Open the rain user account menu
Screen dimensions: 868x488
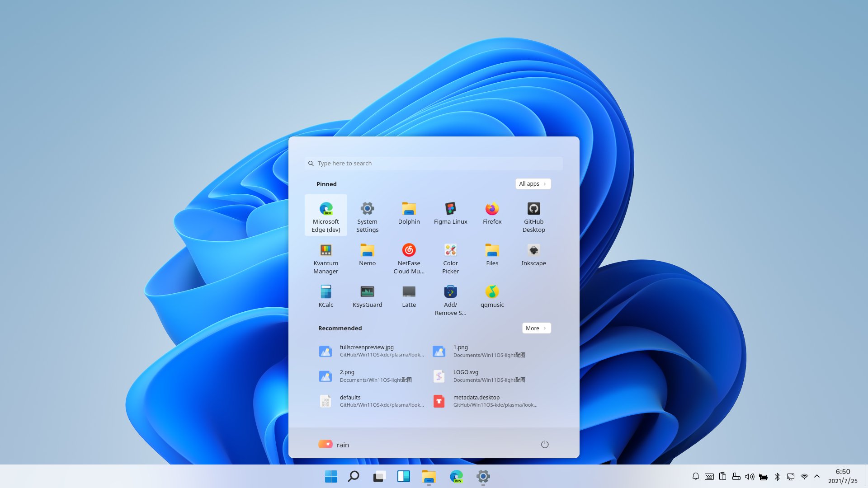[x=334, y=445]
